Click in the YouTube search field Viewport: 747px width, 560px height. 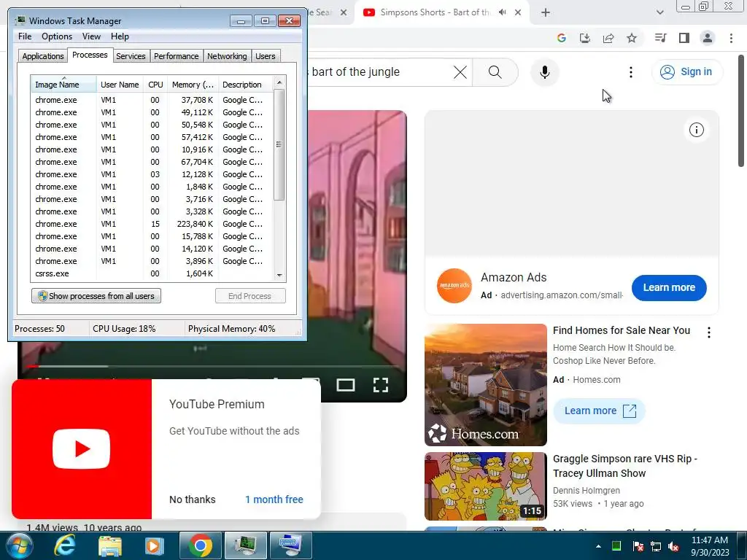(x=379, y=72)
